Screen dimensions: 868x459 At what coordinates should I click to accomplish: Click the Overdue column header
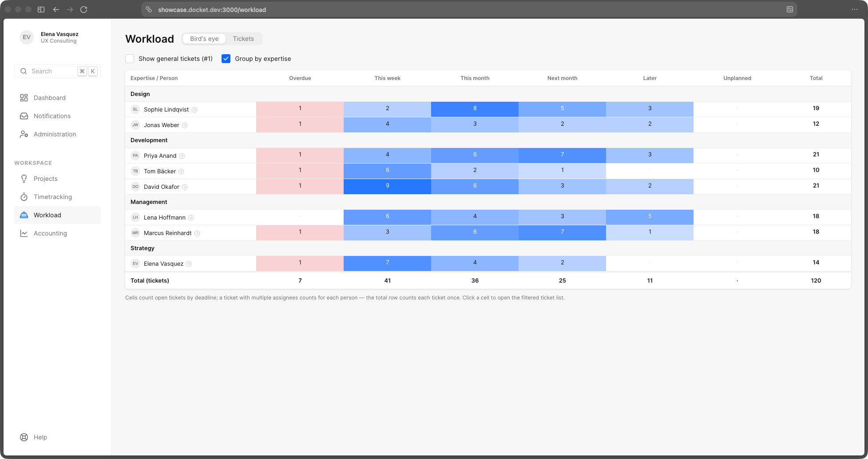(300, 78)
